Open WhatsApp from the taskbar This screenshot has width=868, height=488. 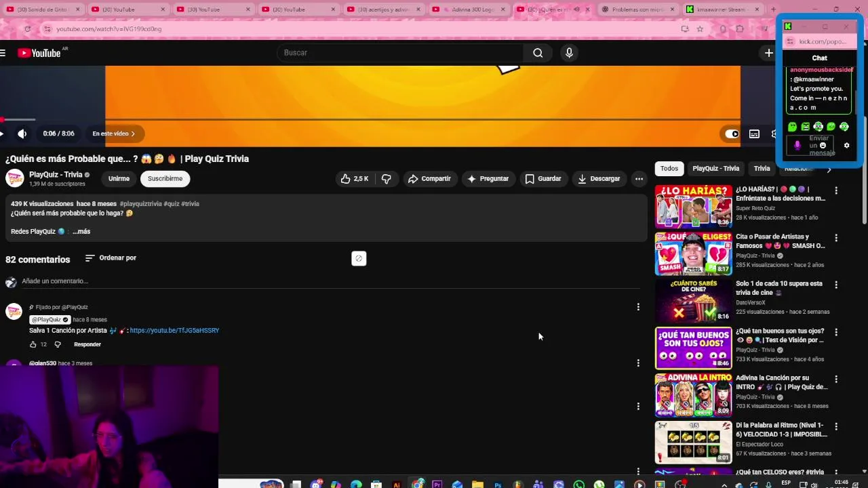click(x=578, y=484)
